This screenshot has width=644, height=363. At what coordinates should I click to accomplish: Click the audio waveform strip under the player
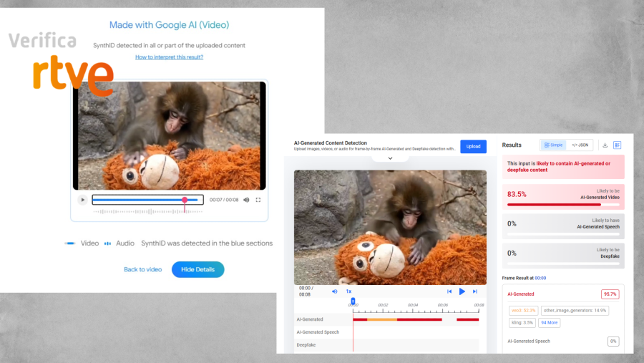click(148, 212)
